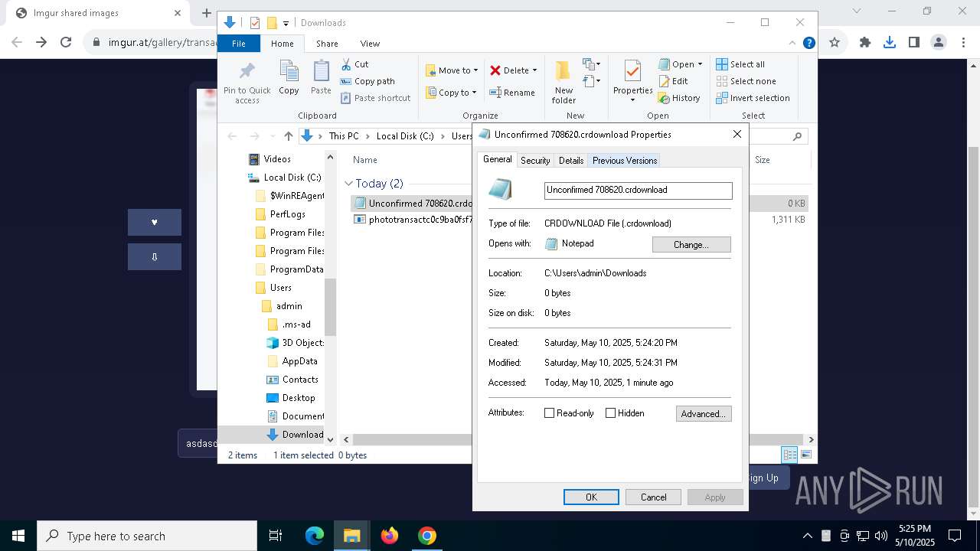Sort files by the Name column
The width and height of the screenshot is (980, 551).
point(365,160)
